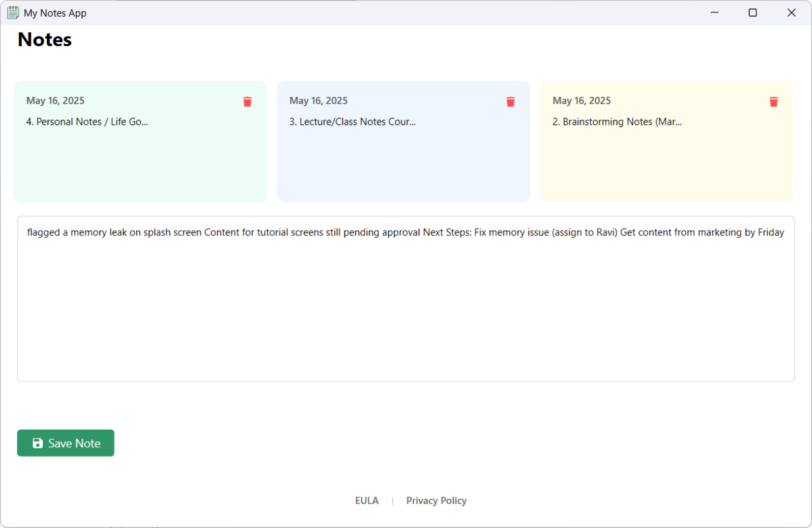This screenshot has height=528, width=812.
Task: Open the Privacy Policy link
Action: 436,500
